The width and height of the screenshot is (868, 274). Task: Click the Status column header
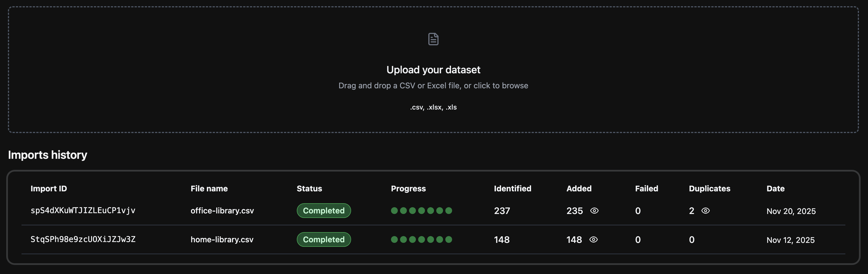(x=309, y=189)
